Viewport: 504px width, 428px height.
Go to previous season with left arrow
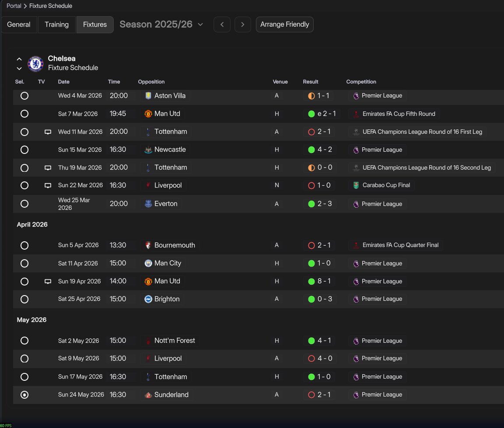[222, 24]
